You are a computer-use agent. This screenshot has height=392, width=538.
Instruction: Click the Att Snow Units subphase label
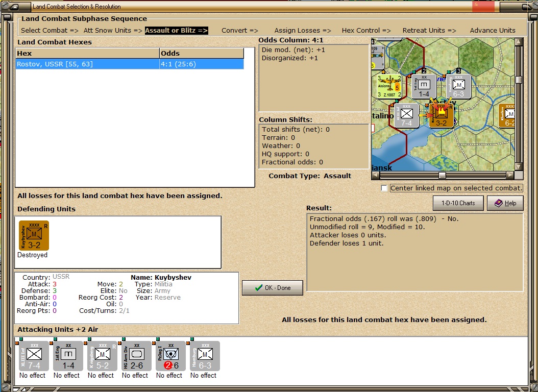113,30
